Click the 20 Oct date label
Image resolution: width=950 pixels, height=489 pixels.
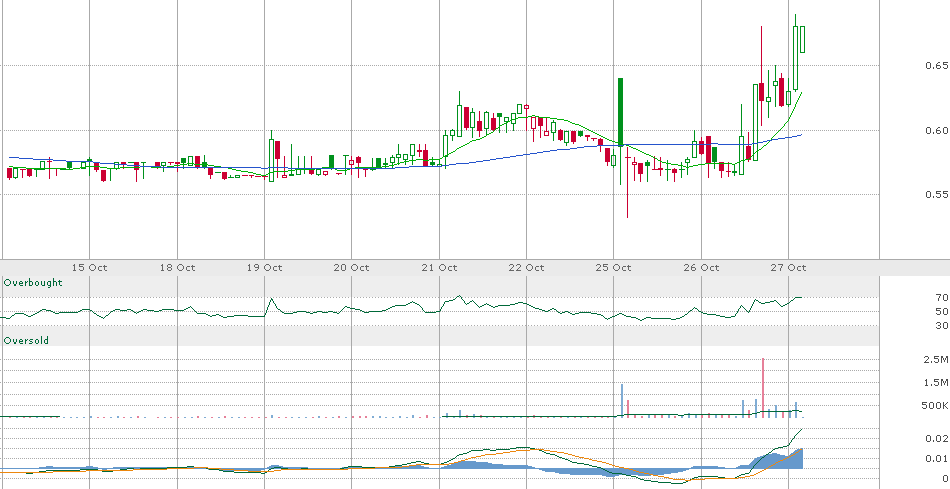pyautogui.click(x=352, y=268)
